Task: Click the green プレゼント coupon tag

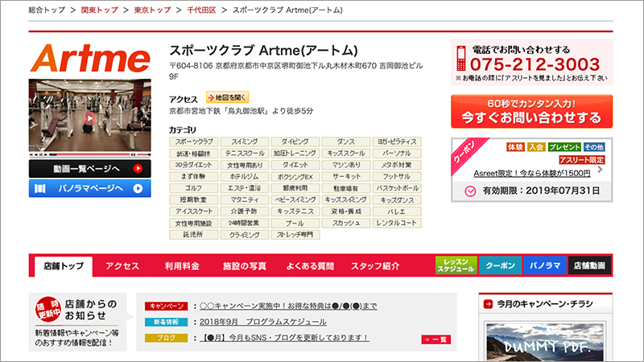Action: tap(564, 147)
